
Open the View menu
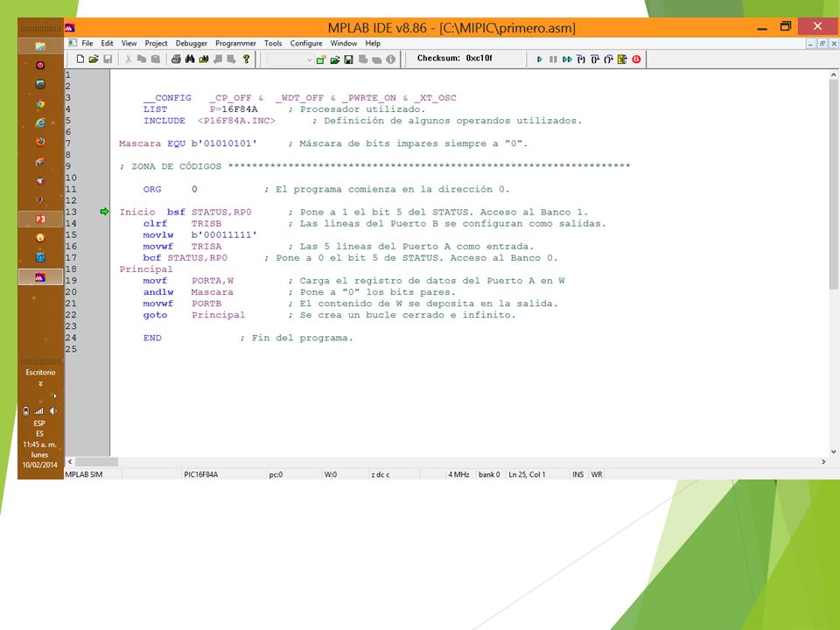point(129,44)
